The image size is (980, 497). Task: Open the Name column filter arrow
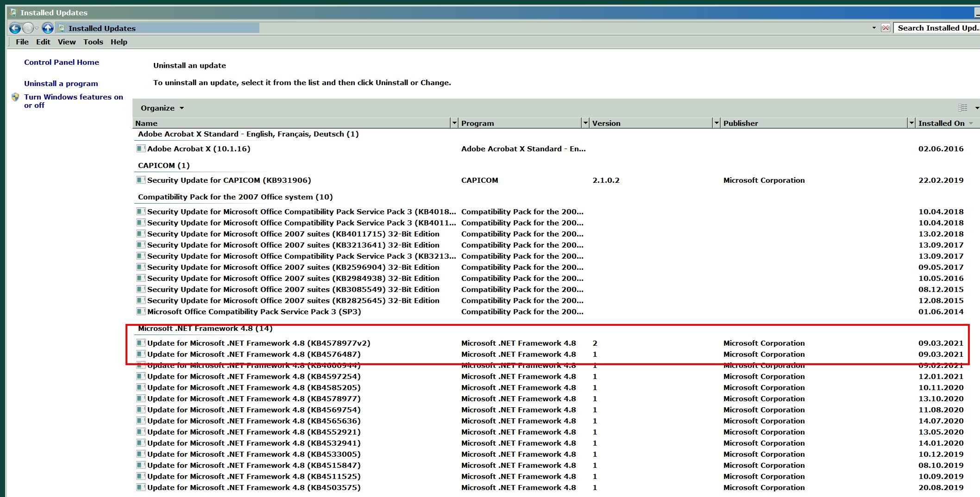(x=454, y=123)
